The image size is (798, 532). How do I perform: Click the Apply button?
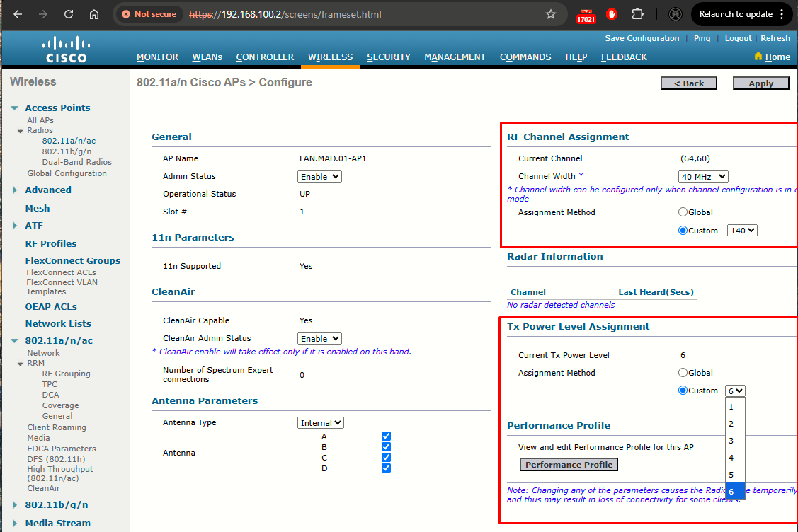point(761,83)
